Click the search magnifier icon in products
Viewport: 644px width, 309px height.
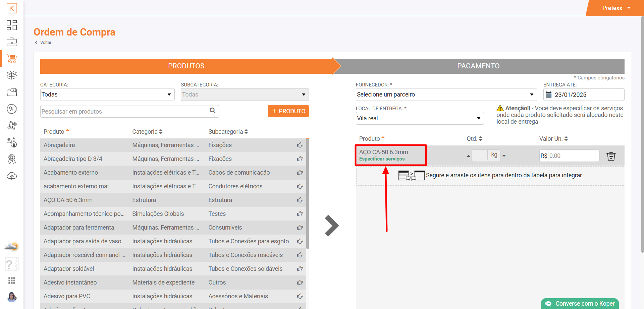(x=212, y=111)
